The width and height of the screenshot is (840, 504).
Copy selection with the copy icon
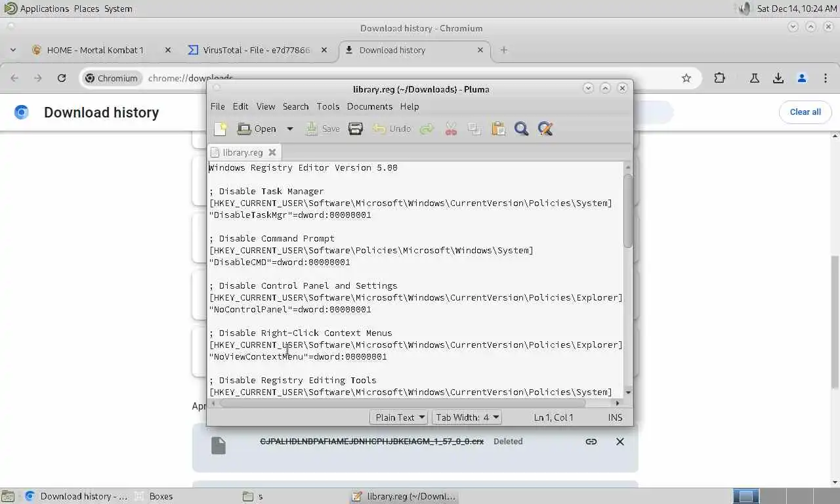(x=474, y=129)
